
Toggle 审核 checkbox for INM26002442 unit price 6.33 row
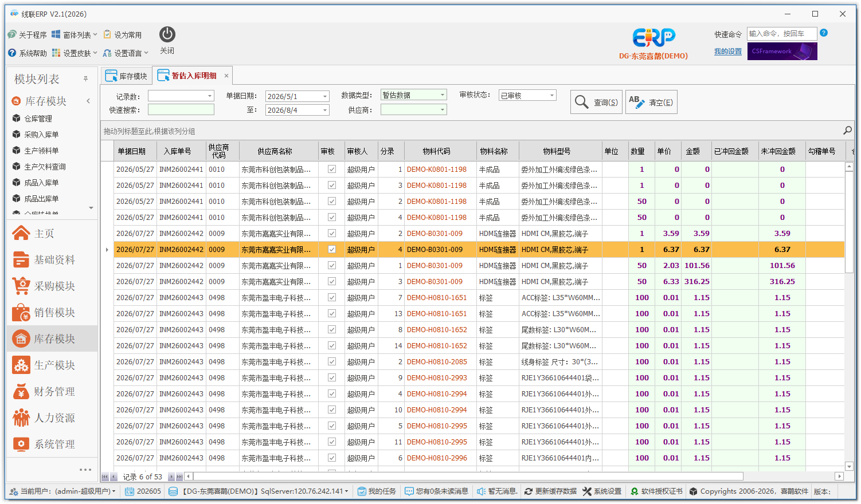click(x=331, y=281)
